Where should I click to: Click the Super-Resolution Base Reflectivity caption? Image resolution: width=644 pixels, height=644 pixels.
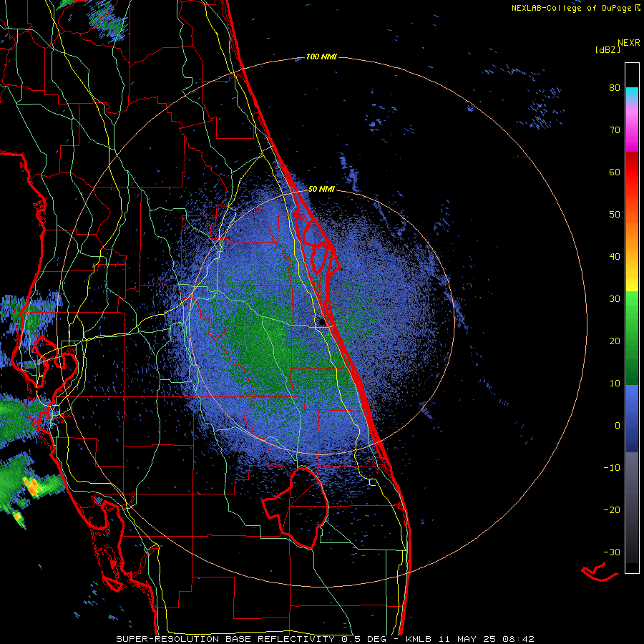click(326, 639)
